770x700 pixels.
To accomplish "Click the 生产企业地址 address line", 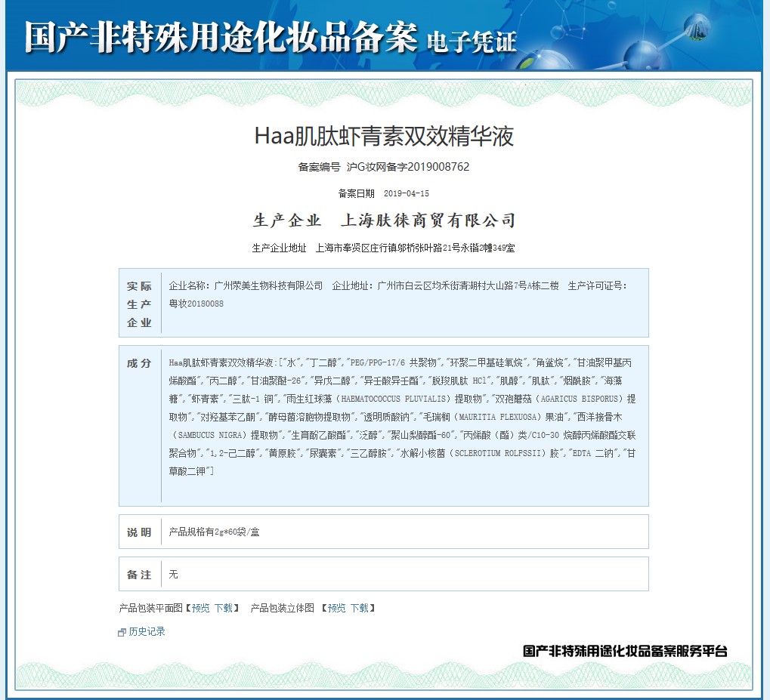I will coord(384,248).
